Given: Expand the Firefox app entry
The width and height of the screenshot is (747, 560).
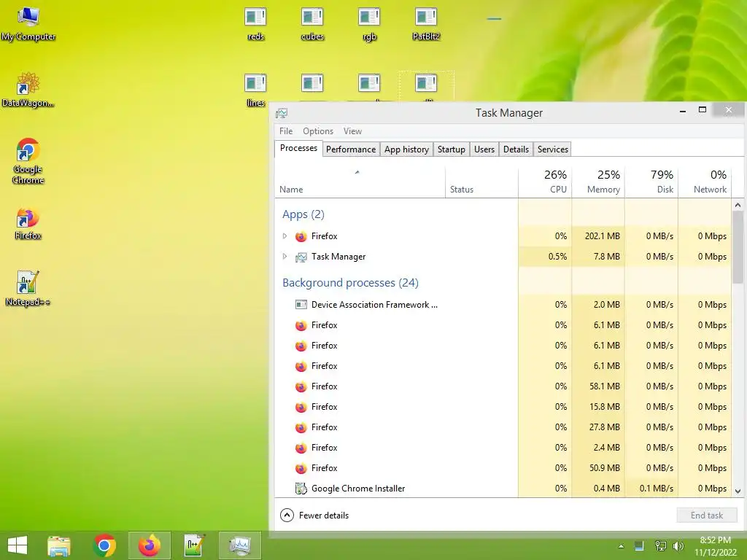Looking at the screenshot, I should point(285,236).
